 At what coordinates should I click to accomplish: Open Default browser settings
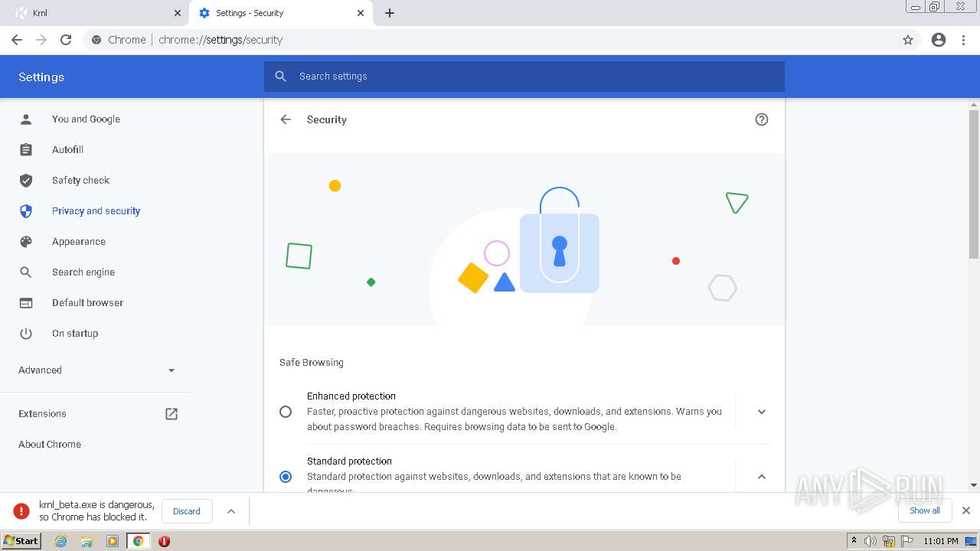tap(87, 303)
